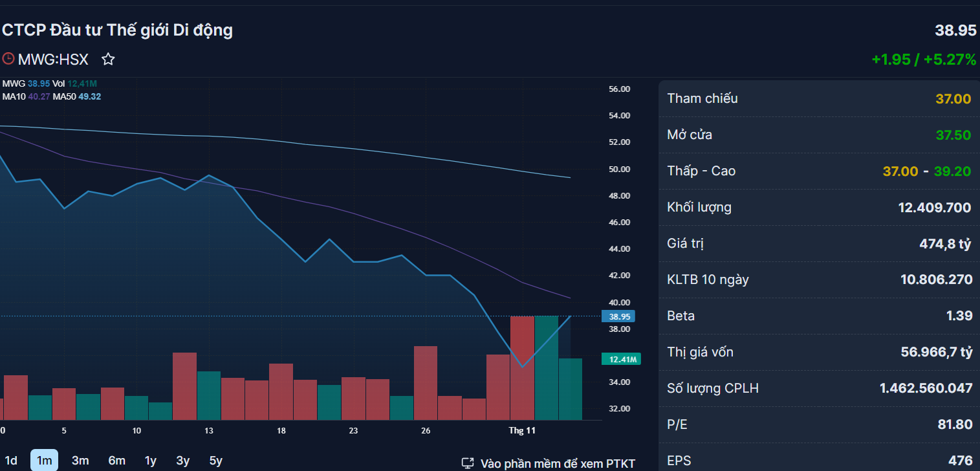Click the 26 date label on chart axis
Viewport: 980px width, 471px height.
[x=426, y=430]
